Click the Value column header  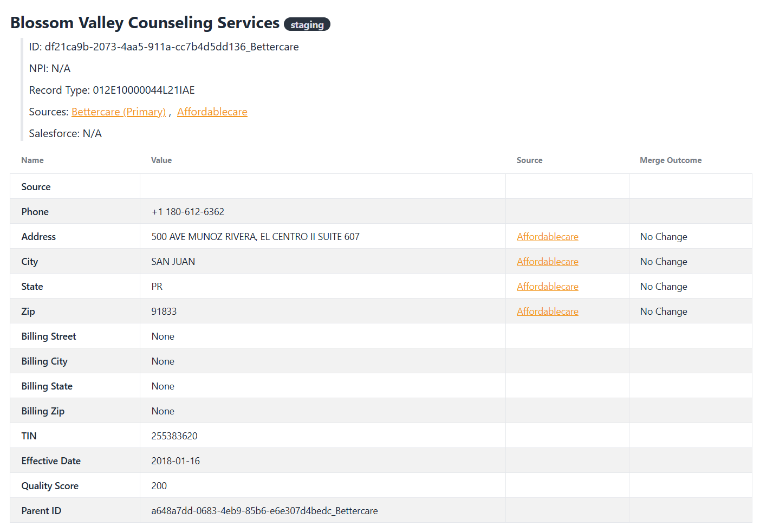pos(161,160)
